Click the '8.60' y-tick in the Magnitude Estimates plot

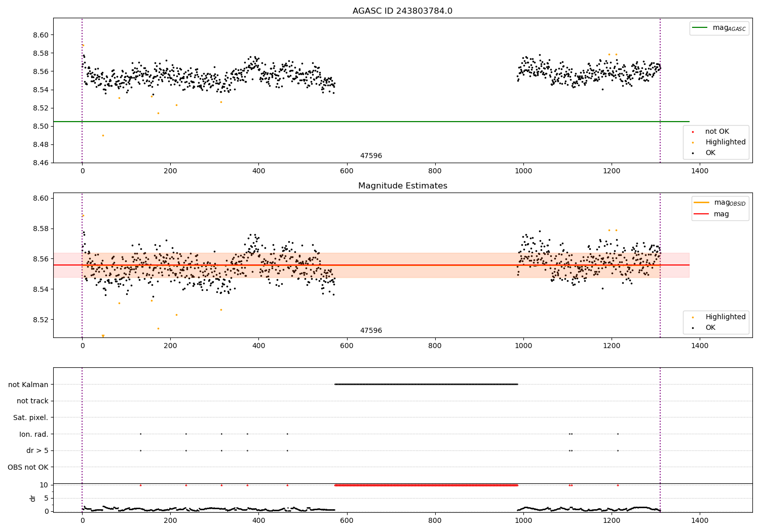pyautogui.click(x=41, y=199)
